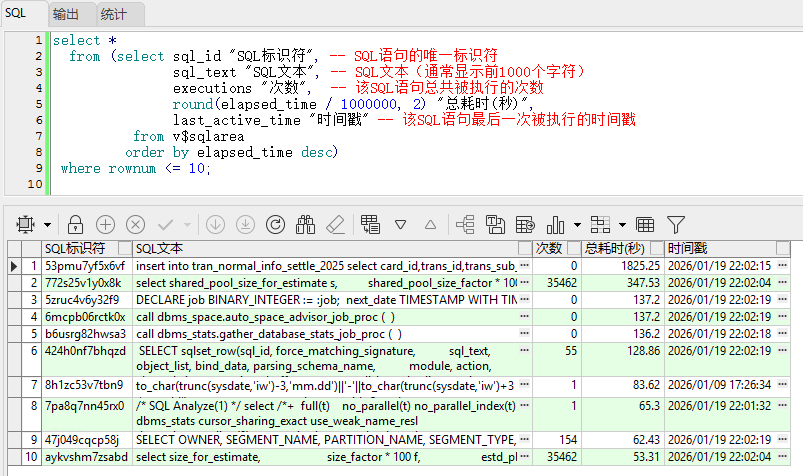Viewport: 803px width, 476px height.
Task: Click the lock icon to edit data
Action: point(75,224)
